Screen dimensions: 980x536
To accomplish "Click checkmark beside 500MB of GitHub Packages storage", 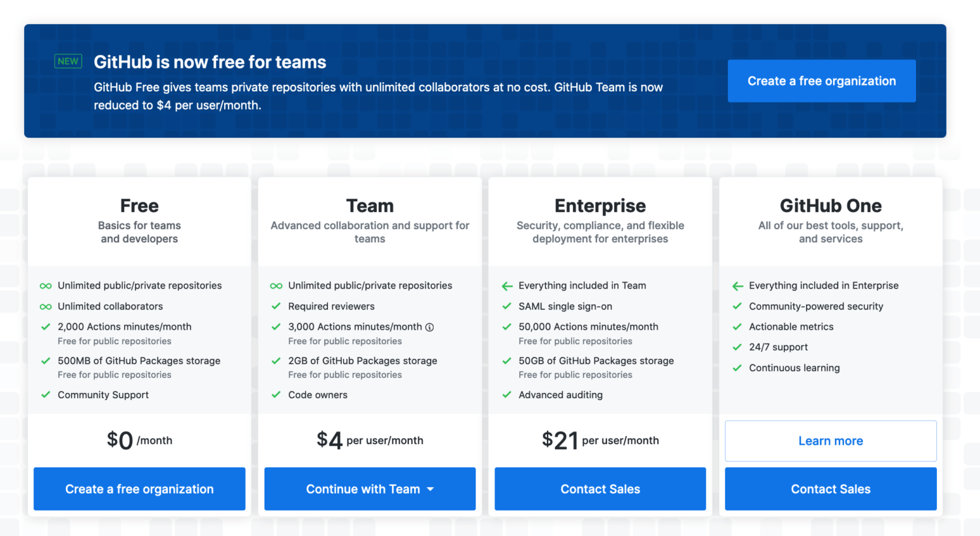I will tap(46, 360).
